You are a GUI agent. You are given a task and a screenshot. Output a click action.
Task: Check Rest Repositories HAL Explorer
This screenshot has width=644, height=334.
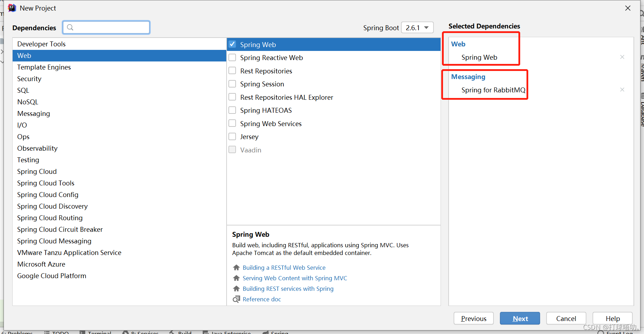[x=232, y=97]
